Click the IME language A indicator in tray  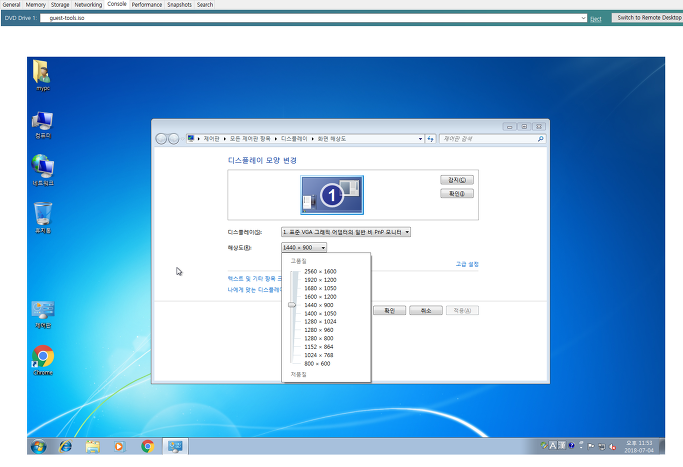tap(553, 446)
